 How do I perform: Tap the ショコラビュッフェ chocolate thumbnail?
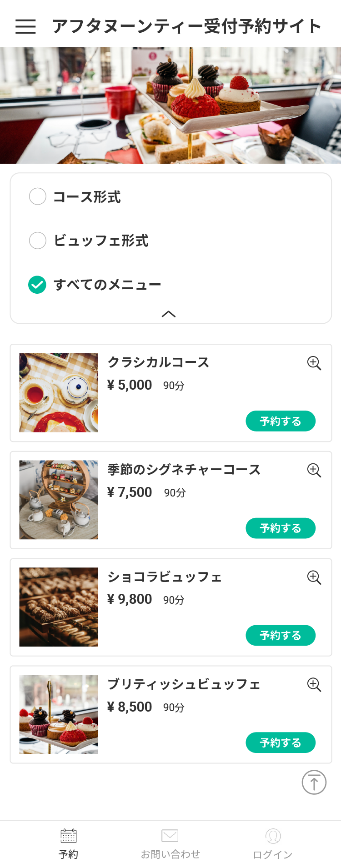pyautogui.click(x=59, y=607)
